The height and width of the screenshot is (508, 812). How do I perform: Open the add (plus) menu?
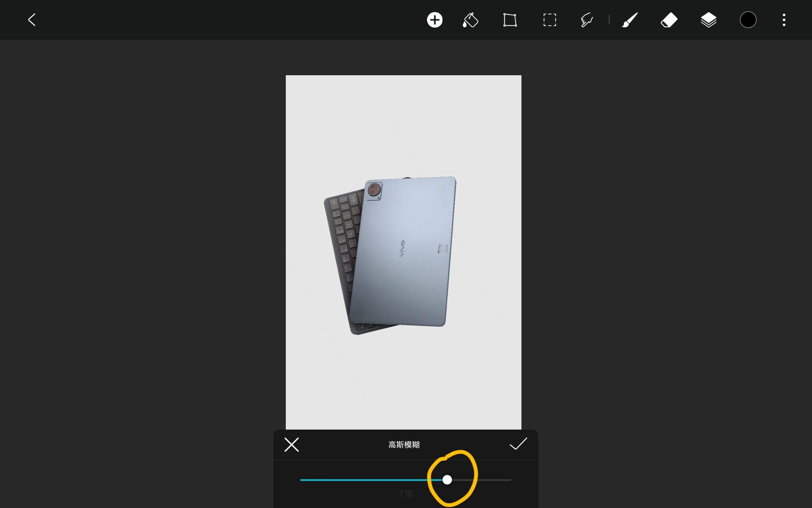pyautogui.click(x=435, y=20)
